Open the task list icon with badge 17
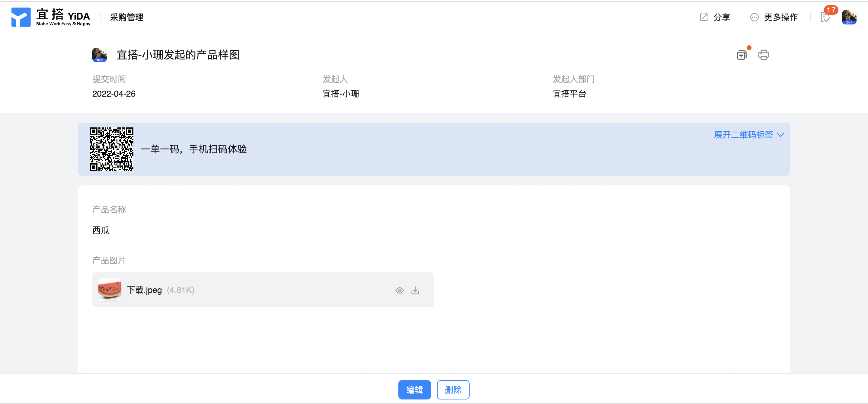The image size is (868, 404). coord(825,17)
